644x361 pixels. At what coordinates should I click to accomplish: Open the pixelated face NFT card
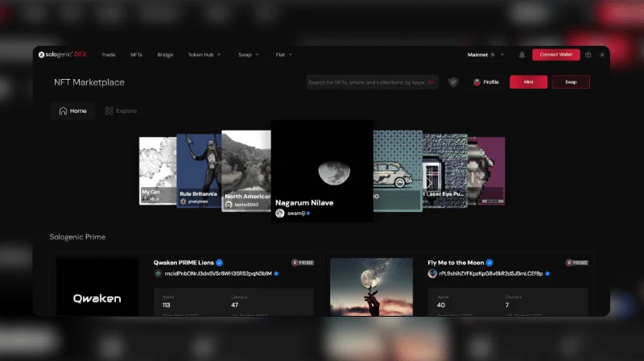486,171
